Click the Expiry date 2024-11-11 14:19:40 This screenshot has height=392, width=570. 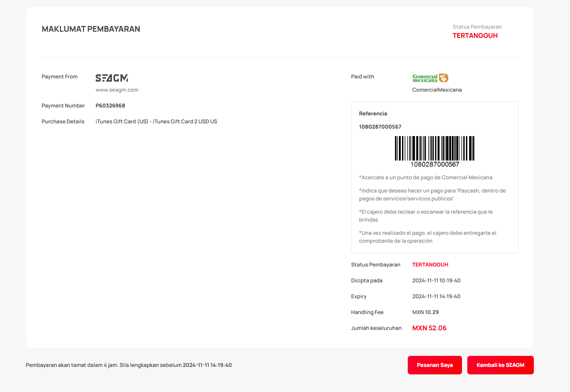pos(436,296)
